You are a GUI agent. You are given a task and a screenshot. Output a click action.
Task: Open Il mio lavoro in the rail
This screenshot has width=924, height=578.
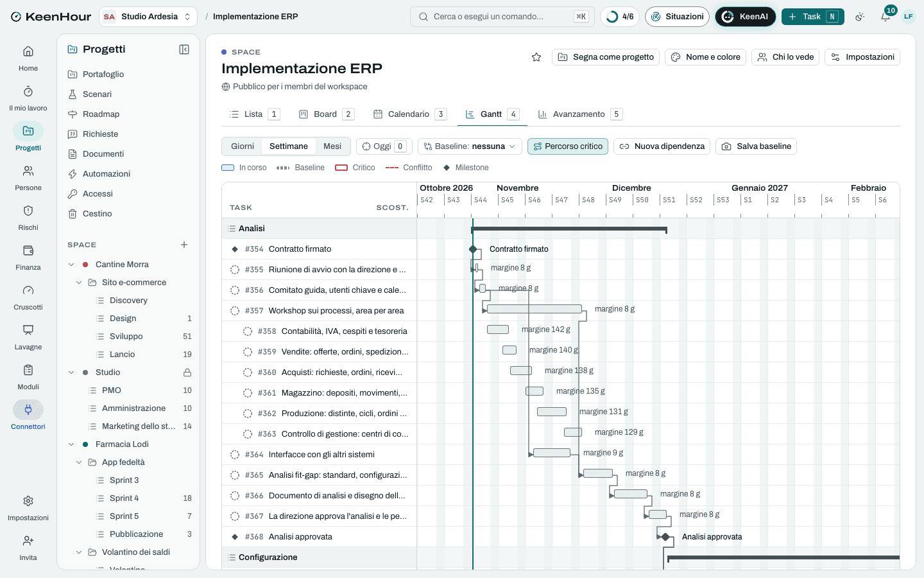[x=28, y=98]
